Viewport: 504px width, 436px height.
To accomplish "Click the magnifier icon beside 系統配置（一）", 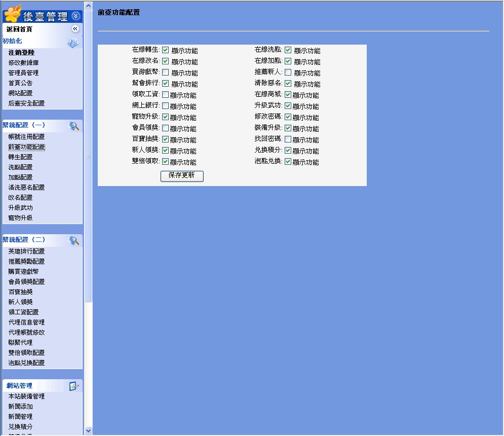I will pyautogui.click(x=74, y=126).
